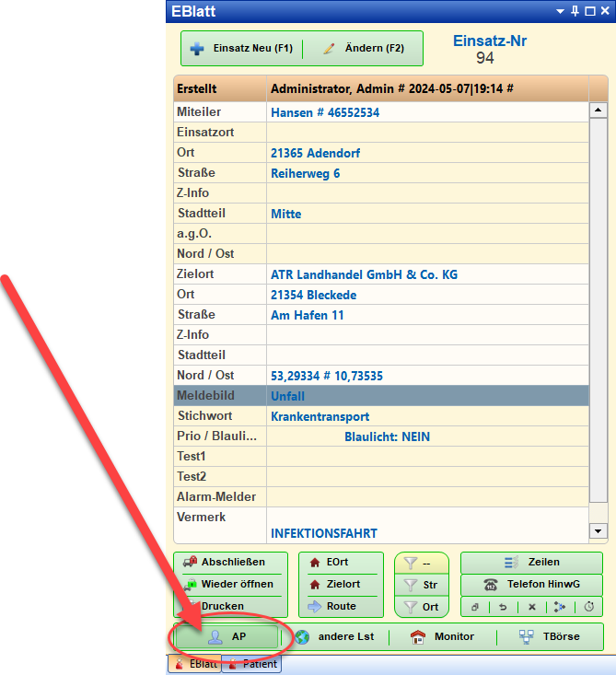Select the Zielort house icon button
This screenshot has width=616, height=675.
pyautogui.click(x=331, y=584)
